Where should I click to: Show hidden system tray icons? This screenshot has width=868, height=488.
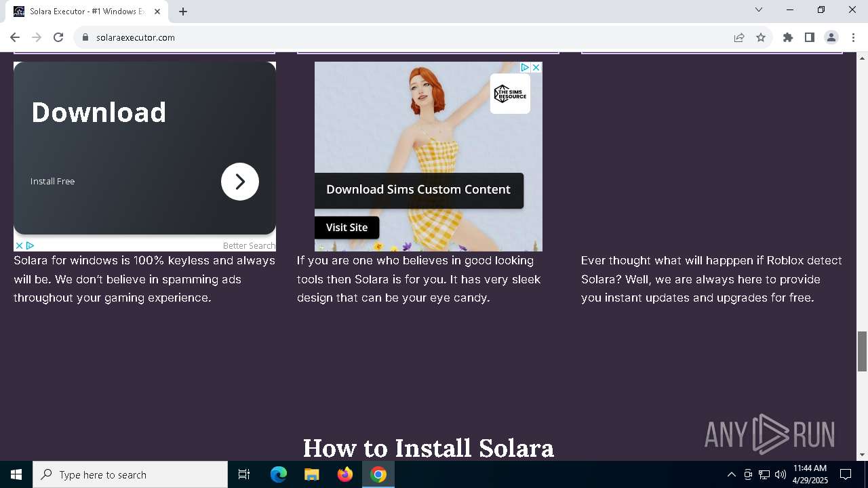pos(731,474)
